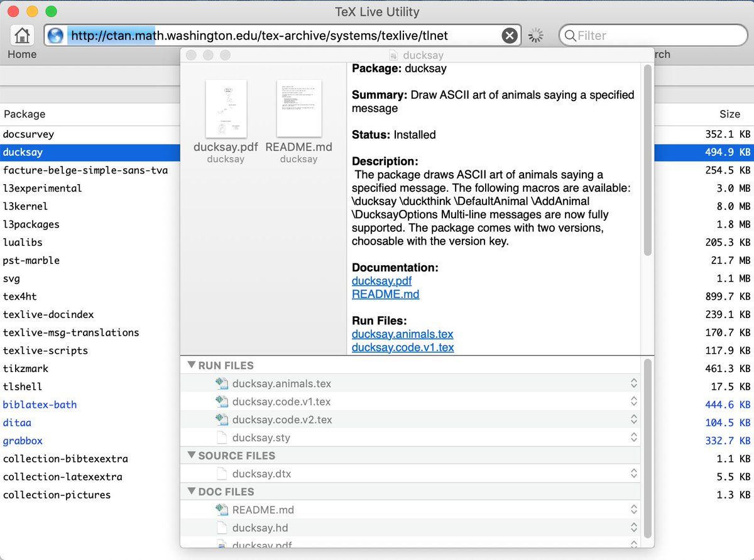Click the ducksay.animals.tex file icon in list
The height and width of the screenshot is (560, 754).
click(x=221, y=383)
